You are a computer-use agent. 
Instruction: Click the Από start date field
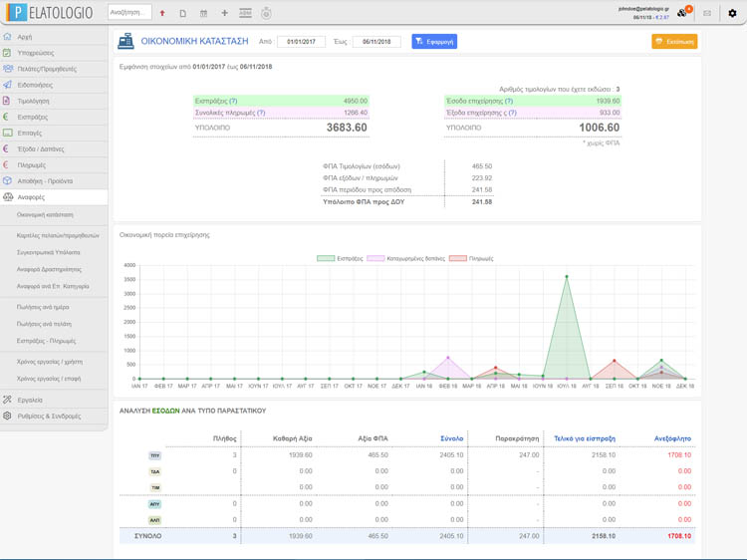tap(301, 42)
